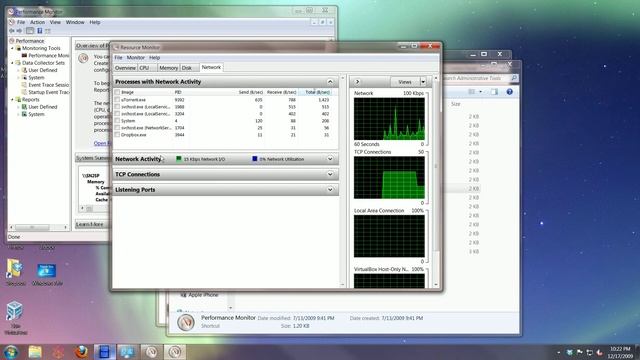Open VirtualBox cube shortcut on desktop

15,311
